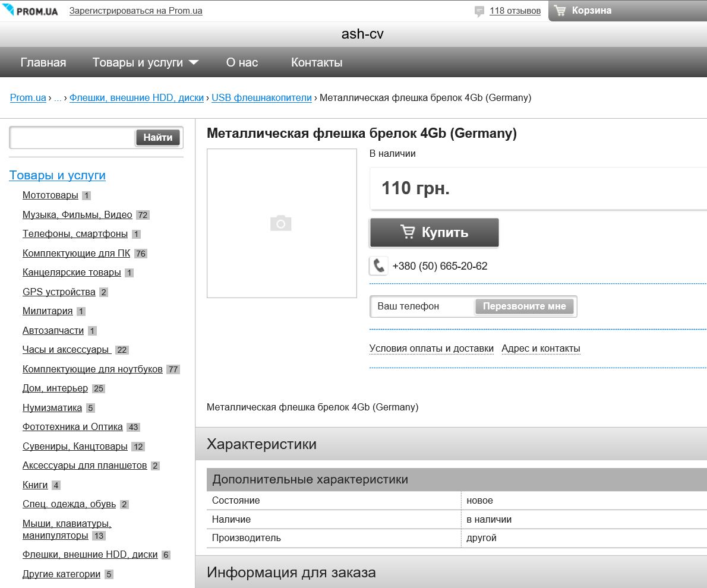
Task: Click the sidebar search text field
Action: 72,138
